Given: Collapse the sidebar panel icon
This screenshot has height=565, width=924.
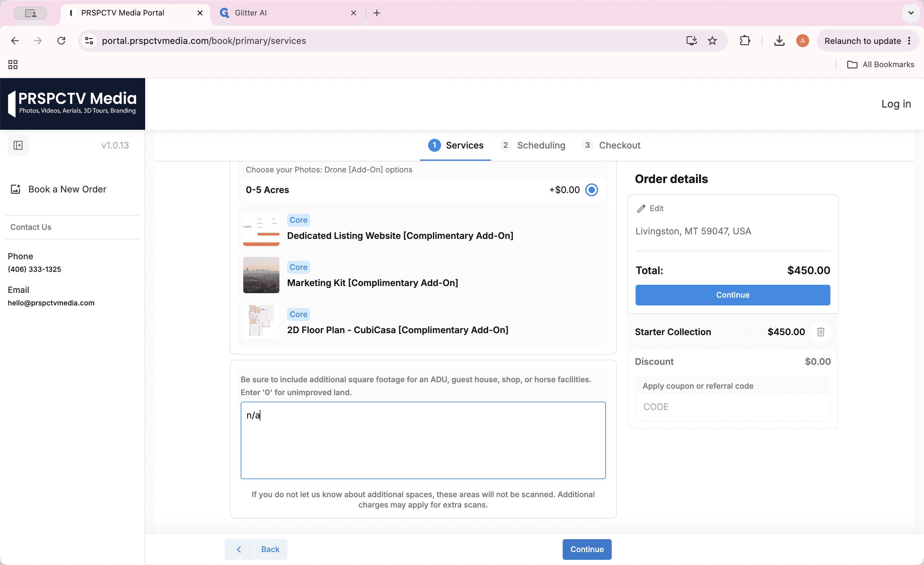Looking at the screenshot, I should tap(18, 145).
